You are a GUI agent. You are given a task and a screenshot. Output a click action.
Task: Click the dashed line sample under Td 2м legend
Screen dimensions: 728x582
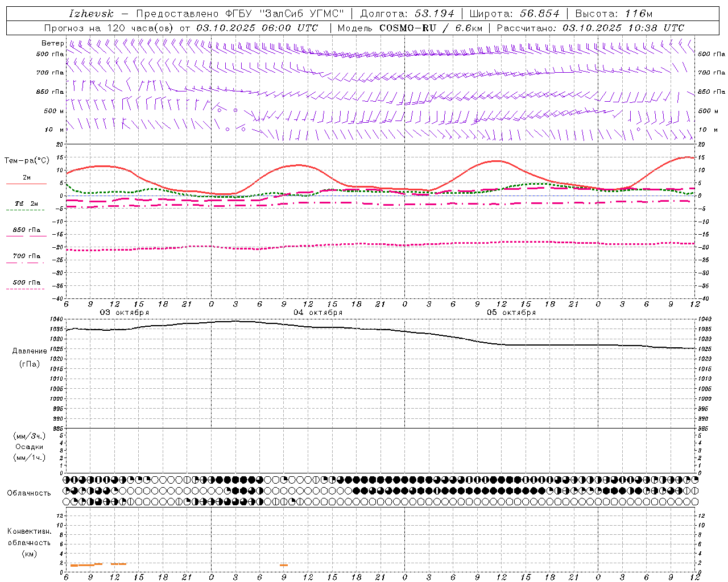25,210
